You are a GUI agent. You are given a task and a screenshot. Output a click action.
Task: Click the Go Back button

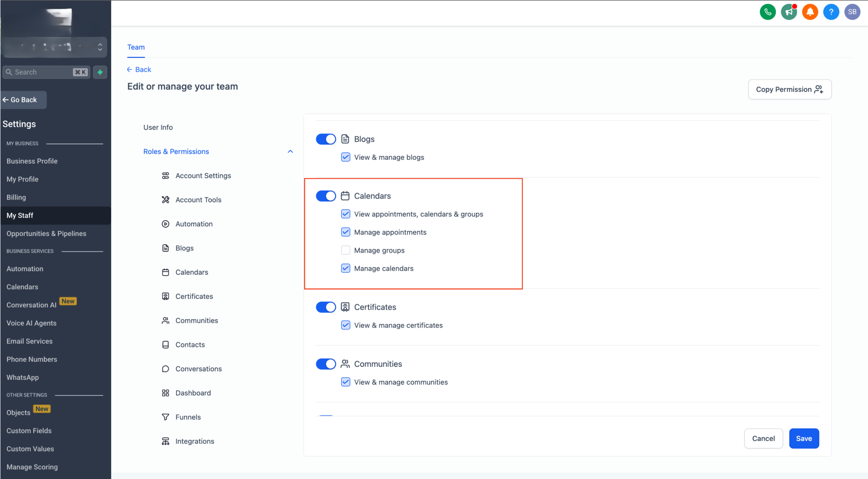point(23,100)
